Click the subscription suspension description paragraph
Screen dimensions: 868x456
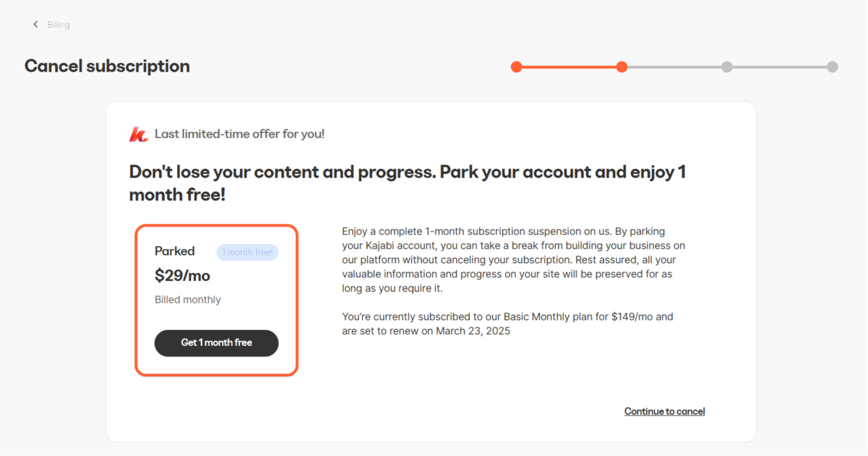[x=512, y=260]
